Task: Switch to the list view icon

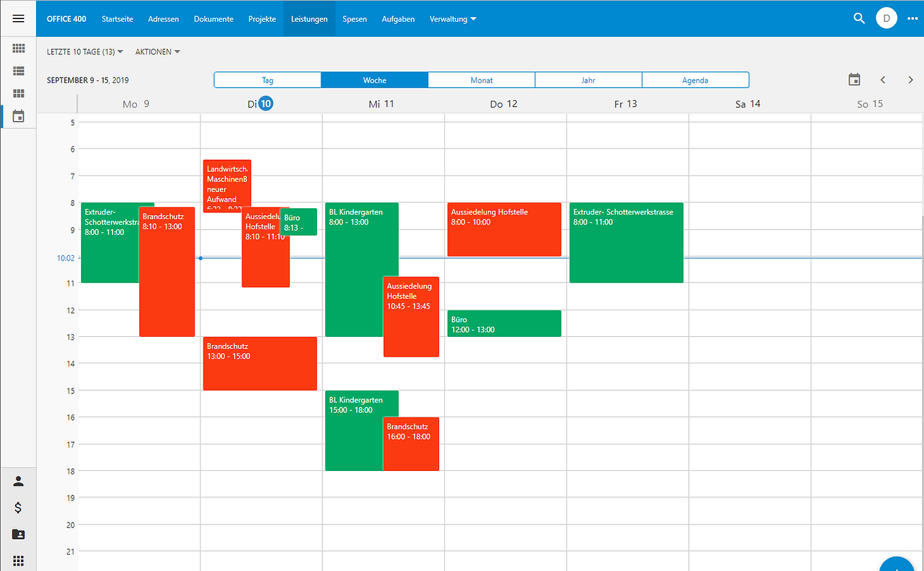Action: (x=18, y=71)
